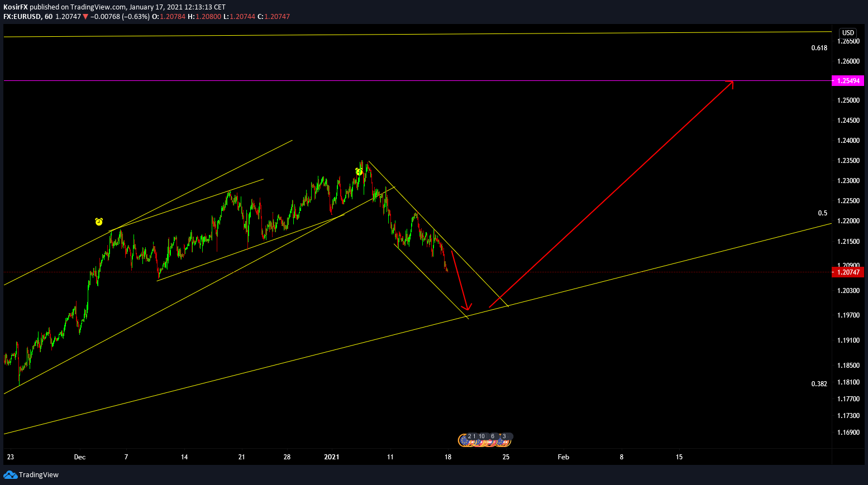
Task: Click the high value H:1.20800
Action: click(204, 17)
